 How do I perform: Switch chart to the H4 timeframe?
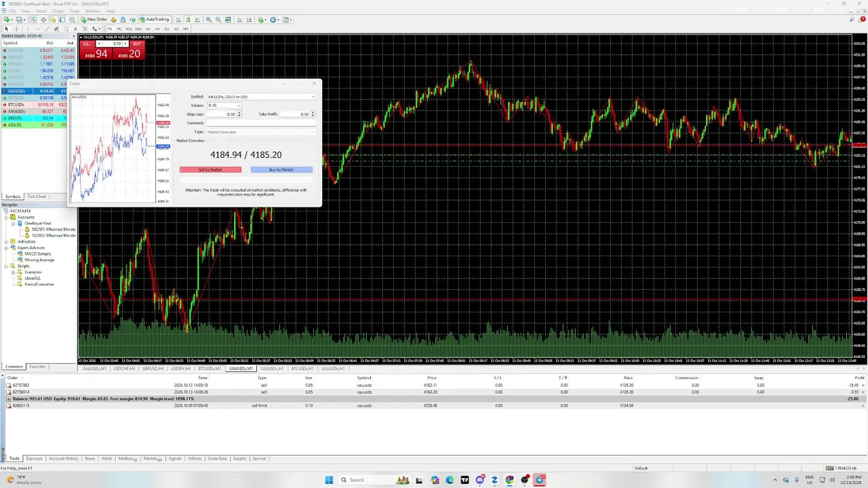click(157, 29)
